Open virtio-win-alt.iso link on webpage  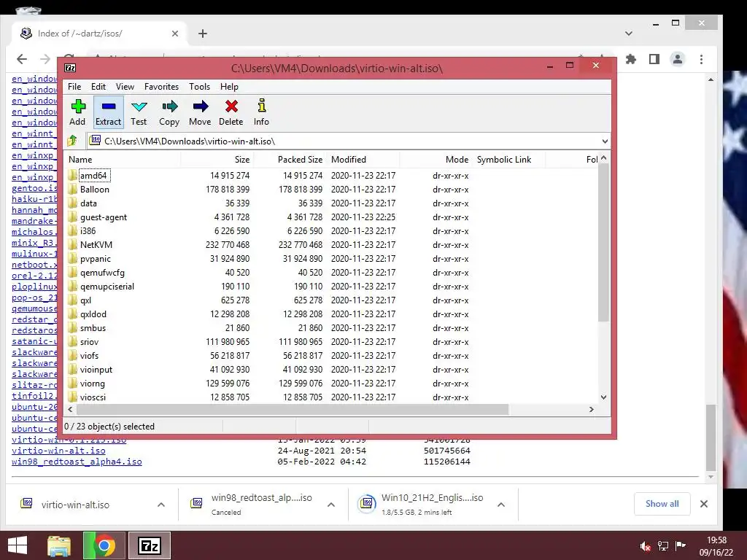pyautogui.click(x=58, y=451)
